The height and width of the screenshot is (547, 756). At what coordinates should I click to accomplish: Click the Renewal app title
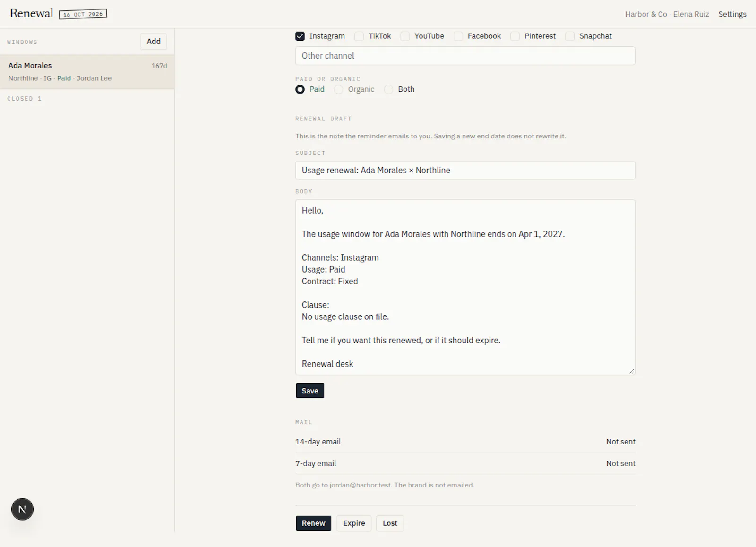point(32,13)
